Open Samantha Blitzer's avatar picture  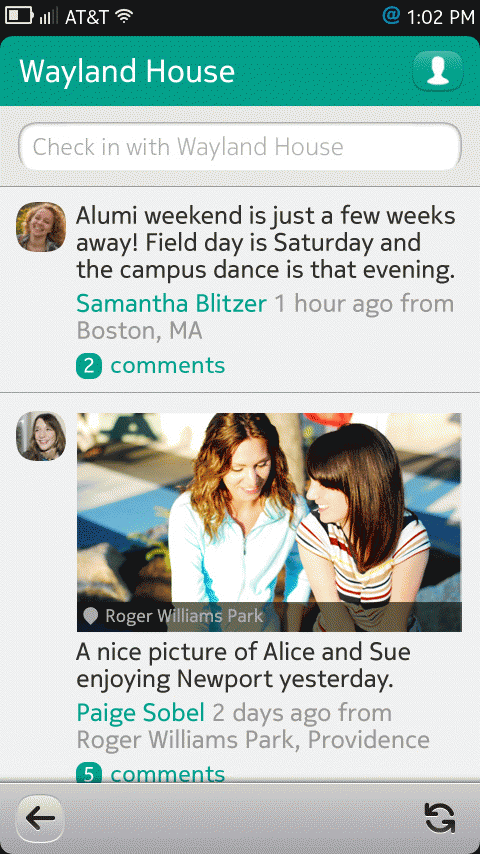pos(41,227)
